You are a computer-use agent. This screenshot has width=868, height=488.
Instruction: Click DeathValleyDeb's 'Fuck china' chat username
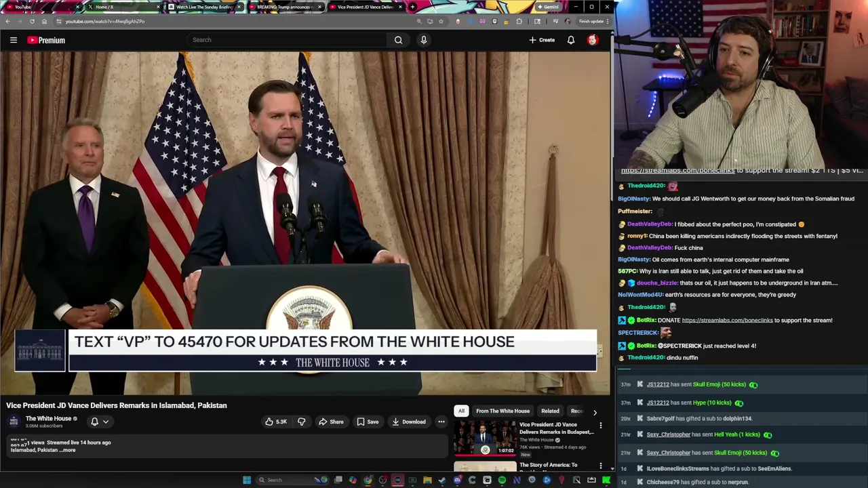650,248
